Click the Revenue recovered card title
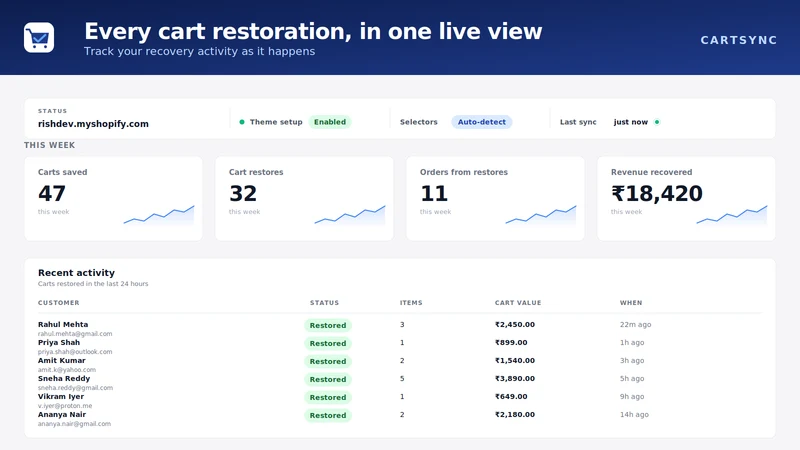The image size is (800, 450). [x=652, y=172]
